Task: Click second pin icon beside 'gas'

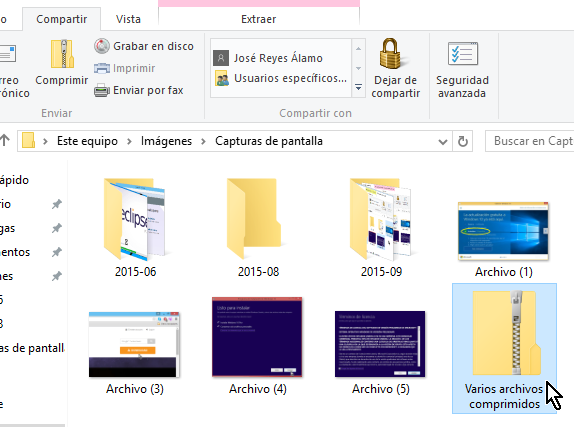Action: pyautogui.click(x=56, y=228)
